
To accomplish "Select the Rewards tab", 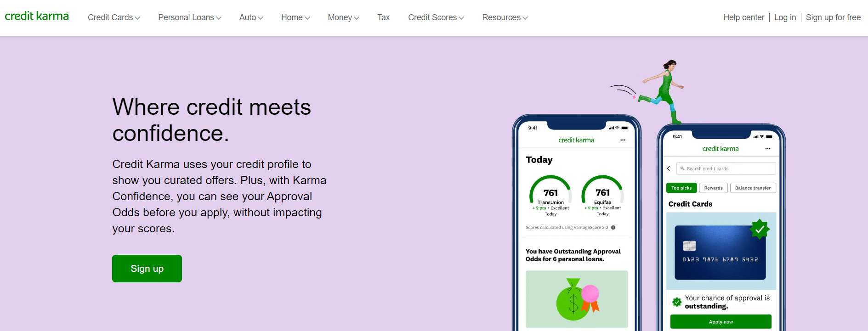I will pos(713,188).
